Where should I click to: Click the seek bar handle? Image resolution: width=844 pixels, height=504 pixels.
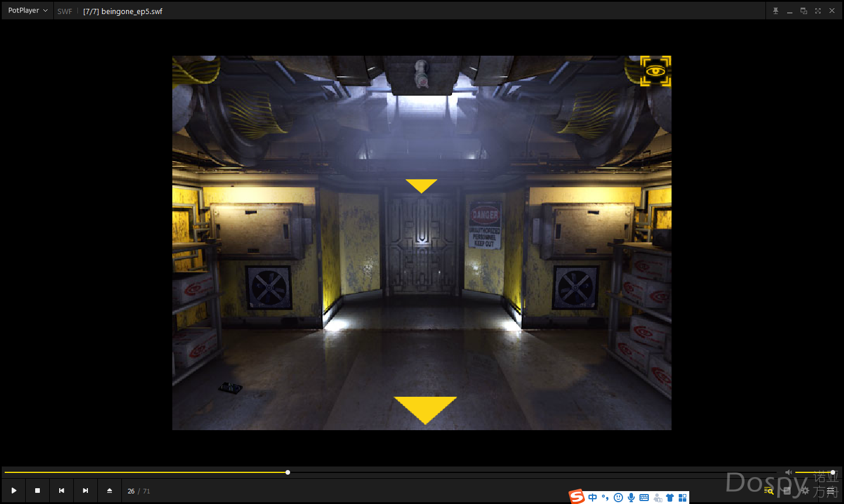click(x=288, y=472)
